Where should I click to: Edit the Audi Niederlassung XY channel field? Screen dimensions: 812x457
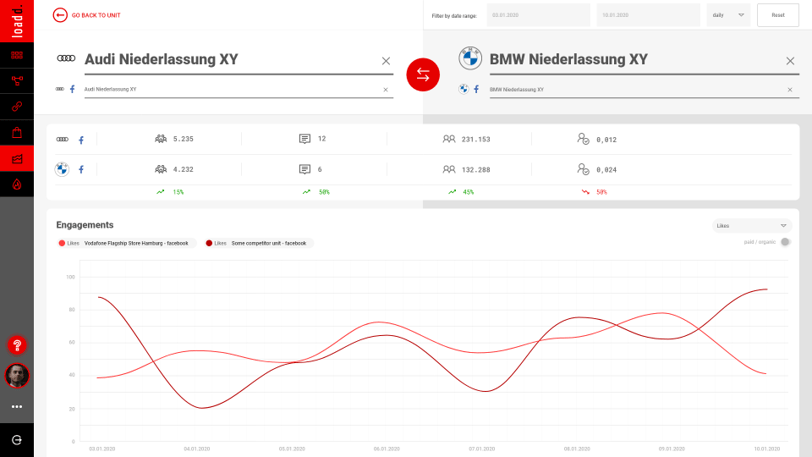[239, 90]
